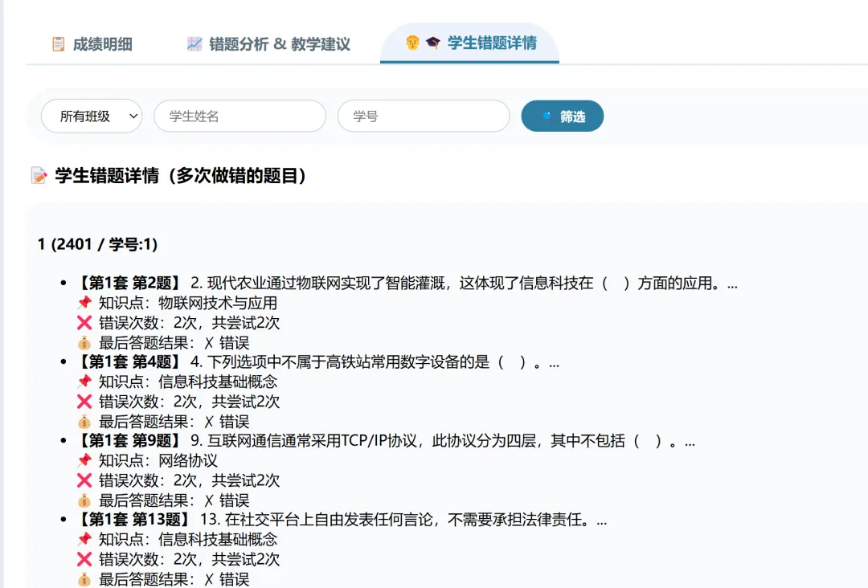868x588 pixels.
Task: Click into the 学生姓名 input field
Action: tap(239, 116)
